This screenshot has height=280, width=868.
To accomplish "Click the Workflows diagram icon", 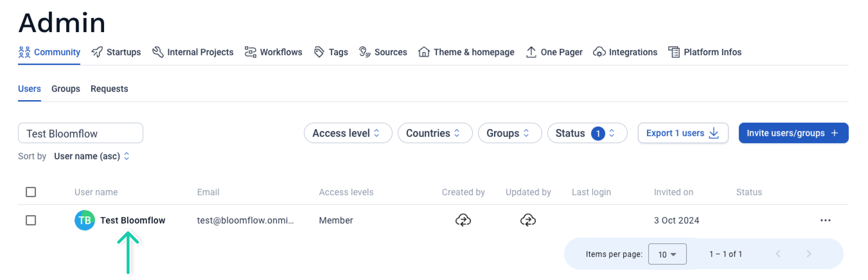I will (x=250, y=52).
